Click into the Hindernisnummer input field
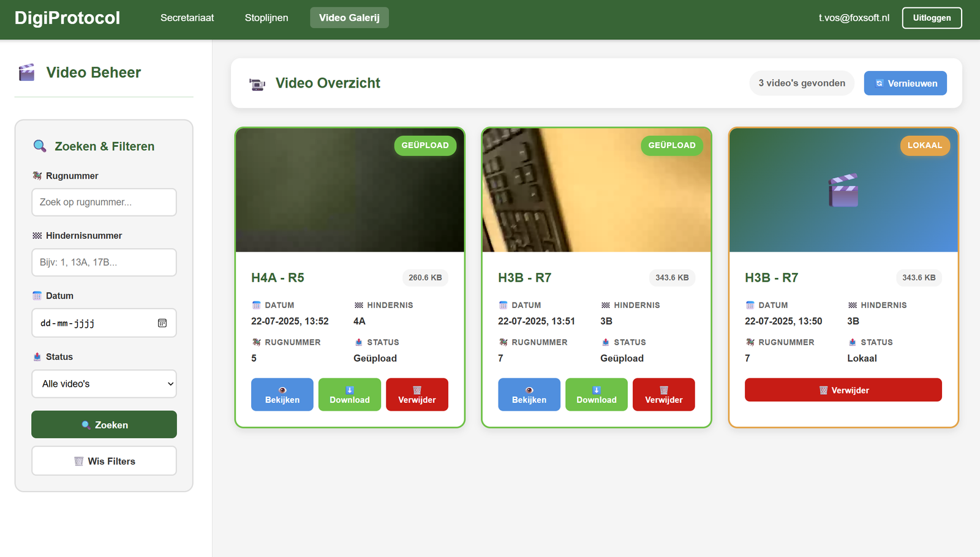Viewport: 980px width, 557px height. click(104, 262)
